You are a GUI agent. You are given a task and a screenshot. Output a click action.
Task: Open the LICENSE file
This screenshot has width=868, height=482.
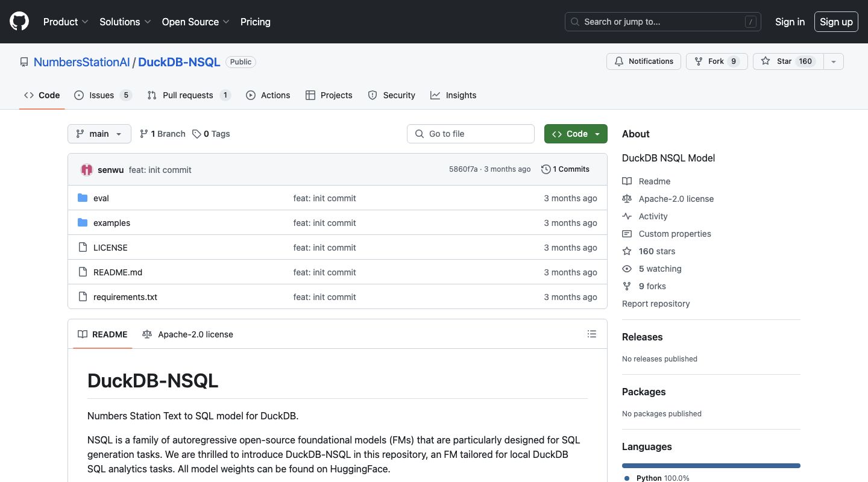[x=110, y=248]
